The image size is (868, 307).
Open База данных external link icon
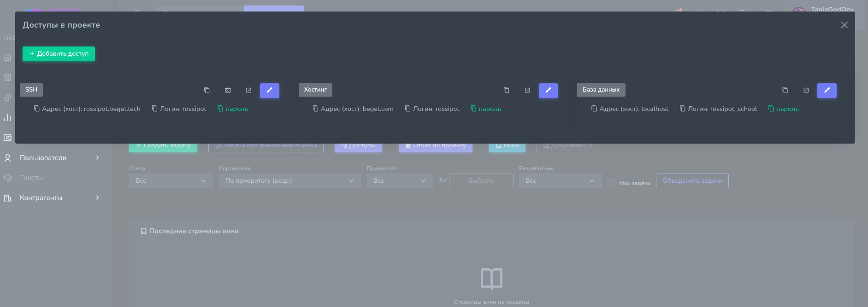[x=806, y=90]
